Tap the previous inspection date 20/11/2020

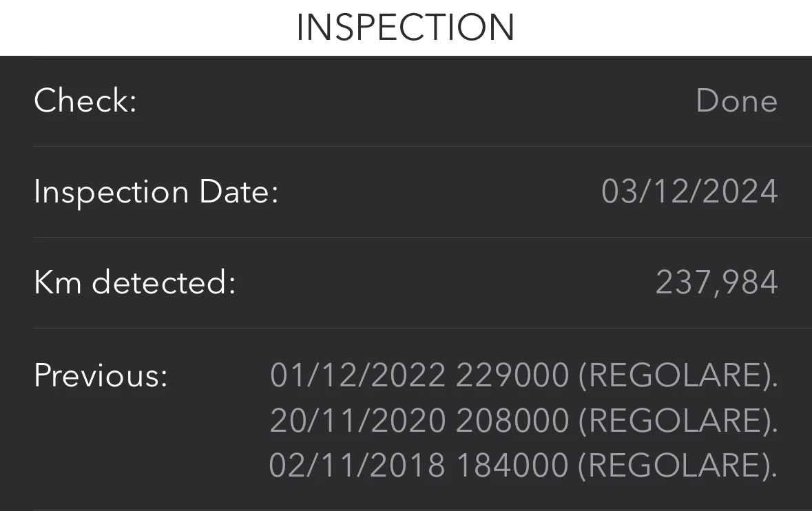pos(357,420)
